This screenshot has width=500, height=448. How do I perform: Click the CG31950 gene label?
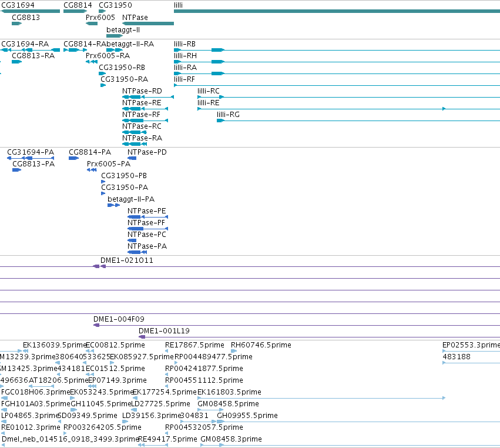pos(115,5)
